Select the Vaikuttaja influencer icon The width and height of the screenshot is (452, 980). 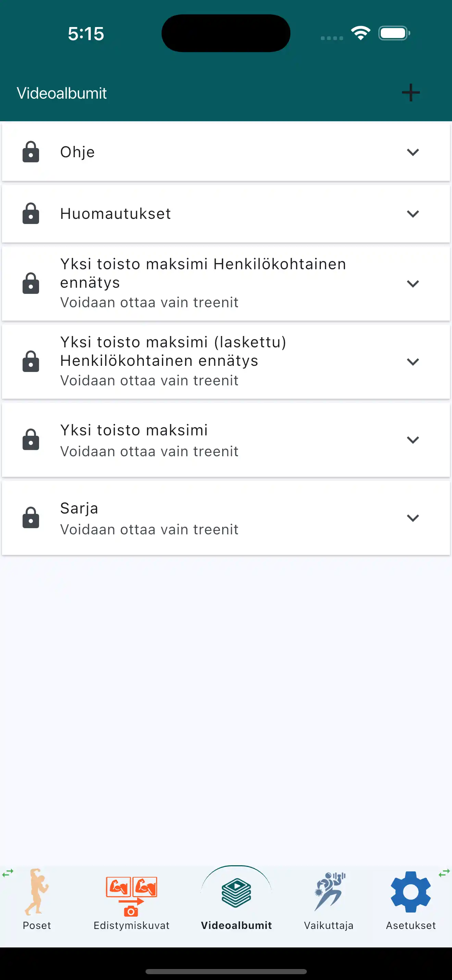[x=329, y=891]
